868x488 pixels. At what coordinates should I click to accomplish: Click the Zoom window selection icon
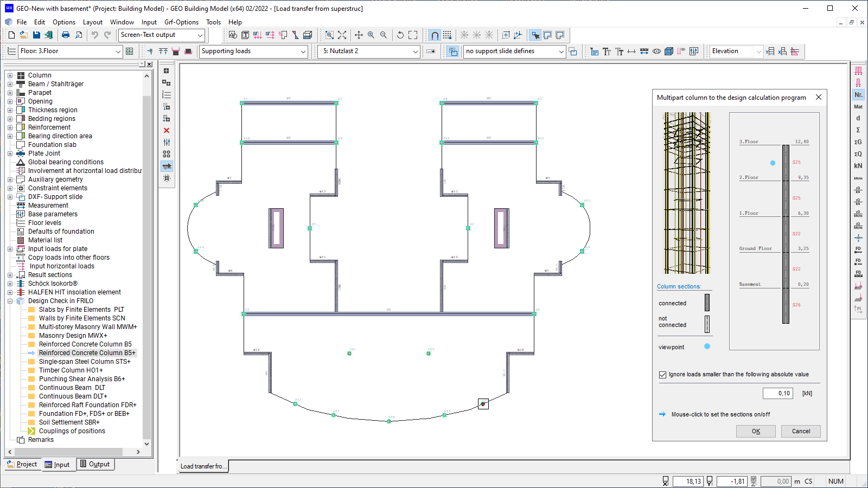tap(329, 35)
